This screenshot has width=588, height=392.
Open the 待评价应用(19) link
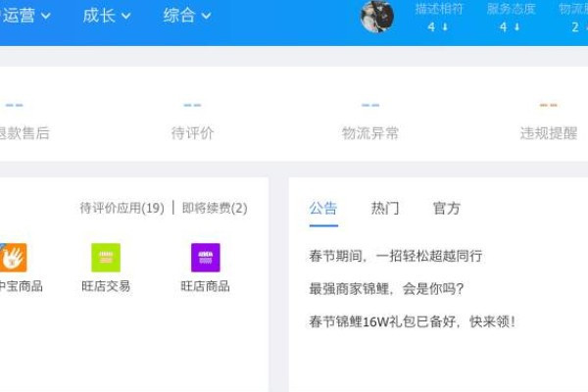[122, 208]
